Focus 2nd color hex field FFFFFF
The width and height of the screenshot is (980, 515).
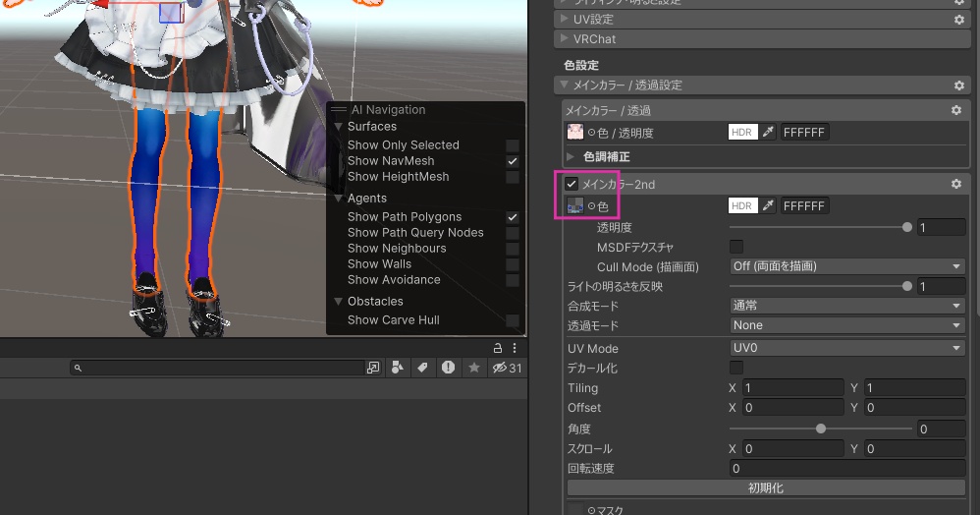(x=804, y=205)
